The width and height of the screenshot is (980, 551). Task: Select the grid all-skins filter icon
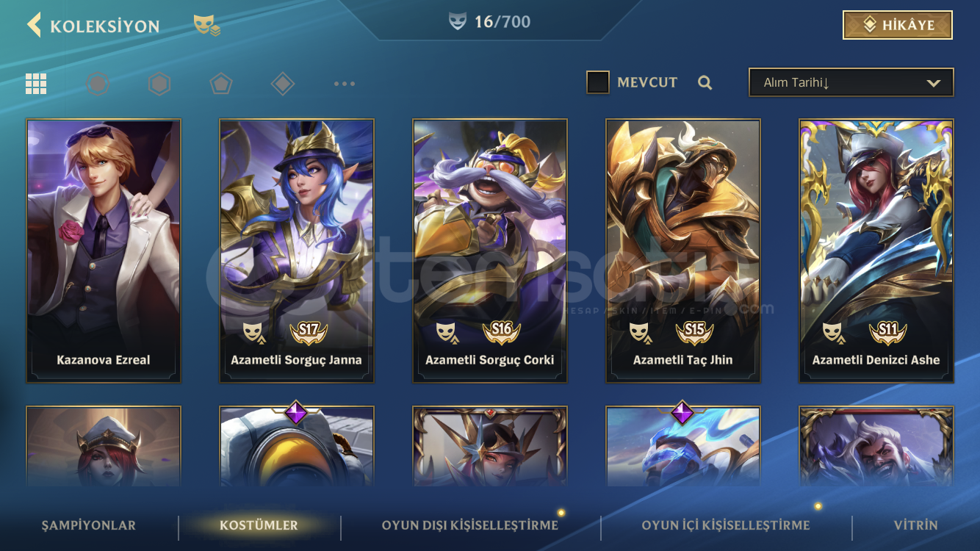pyautogui.click(x=36, y=84)
